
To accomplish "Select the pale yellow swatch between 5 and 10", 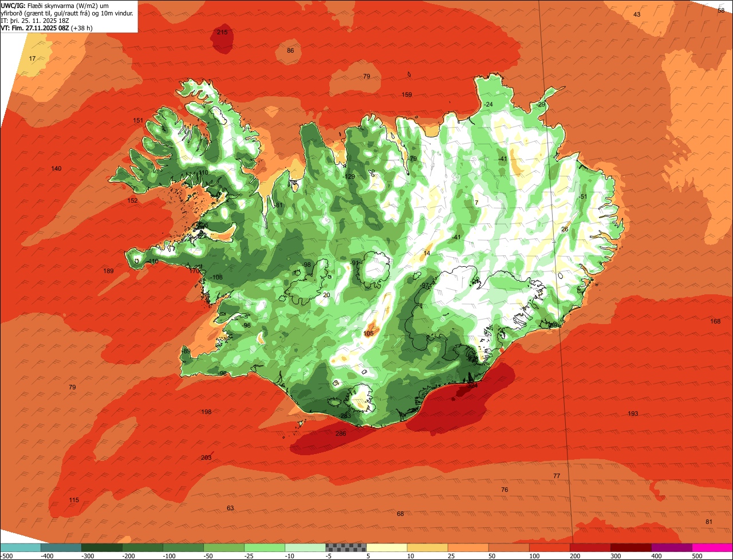I will [x=387, y=547].
